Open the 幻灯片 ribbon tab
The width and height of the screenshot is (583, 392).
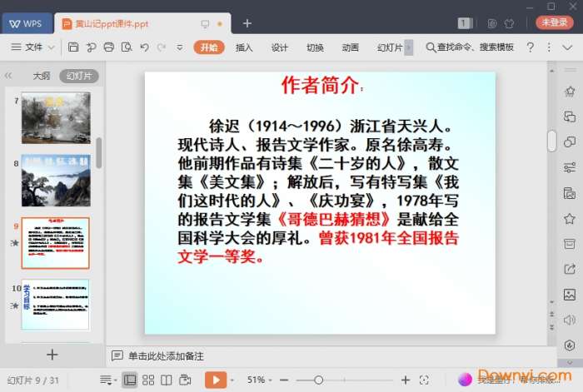point(390,47)
